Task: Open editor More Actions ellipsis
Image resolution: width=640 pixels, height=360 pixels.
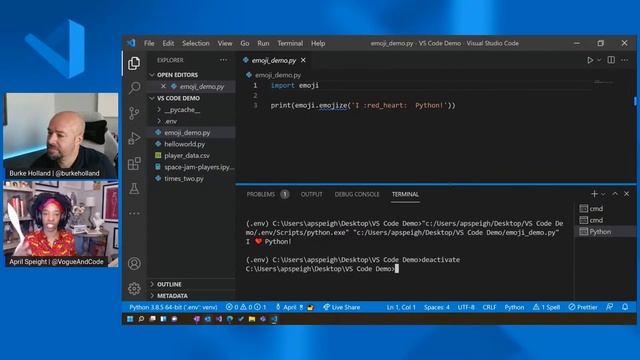Action: 624,60
